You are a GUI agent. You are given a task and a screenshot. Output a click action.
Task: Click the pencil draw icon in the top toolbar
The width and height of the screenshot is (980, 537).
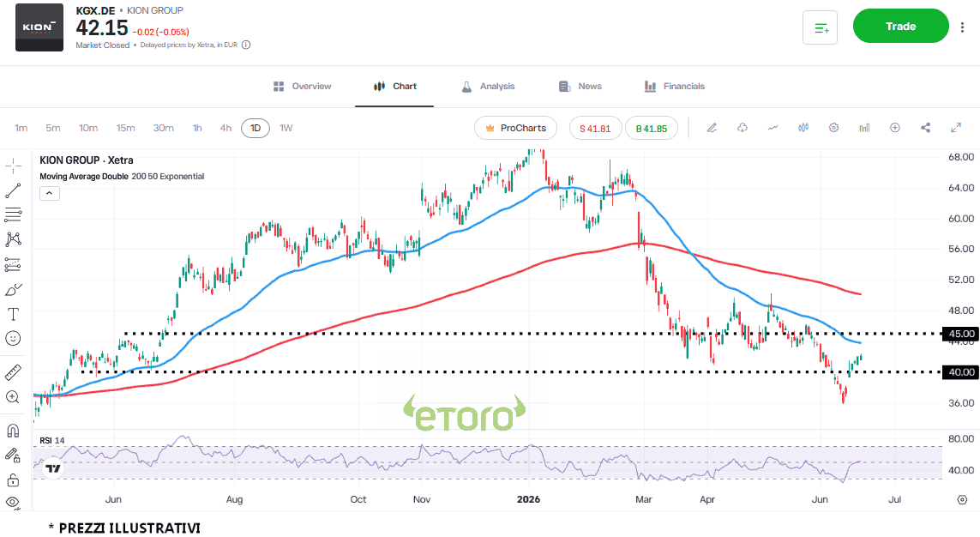[712, 128]
